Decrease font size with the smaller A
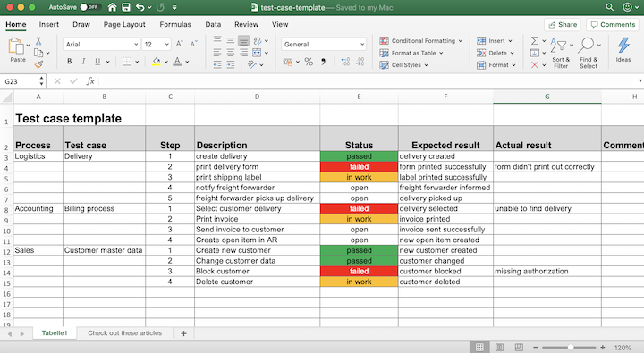This screenshot has width=644, height=353. (x=194, y=44)
